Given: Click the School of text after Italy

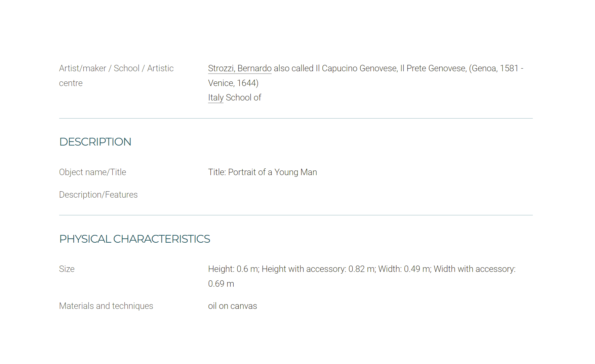Looking at the screenshot, I should [x=243, y=97].
